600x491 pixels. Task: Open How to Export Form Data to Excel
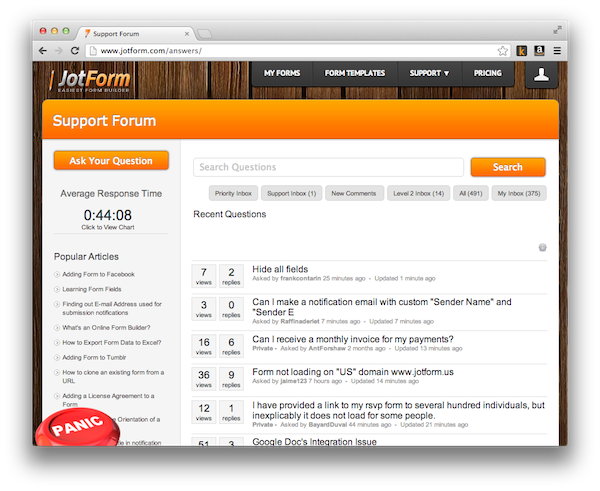point(112,343)
